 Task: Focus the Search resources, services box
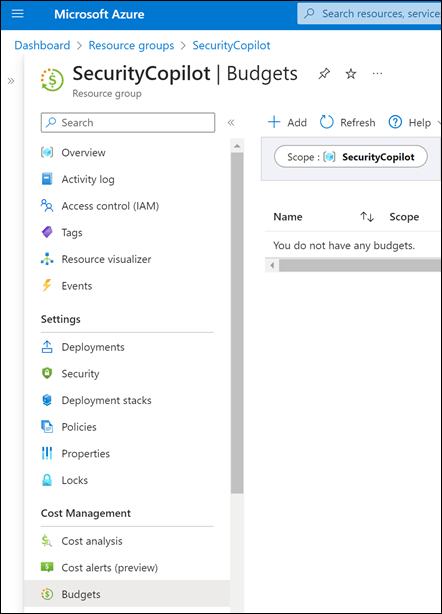[370, 14]
